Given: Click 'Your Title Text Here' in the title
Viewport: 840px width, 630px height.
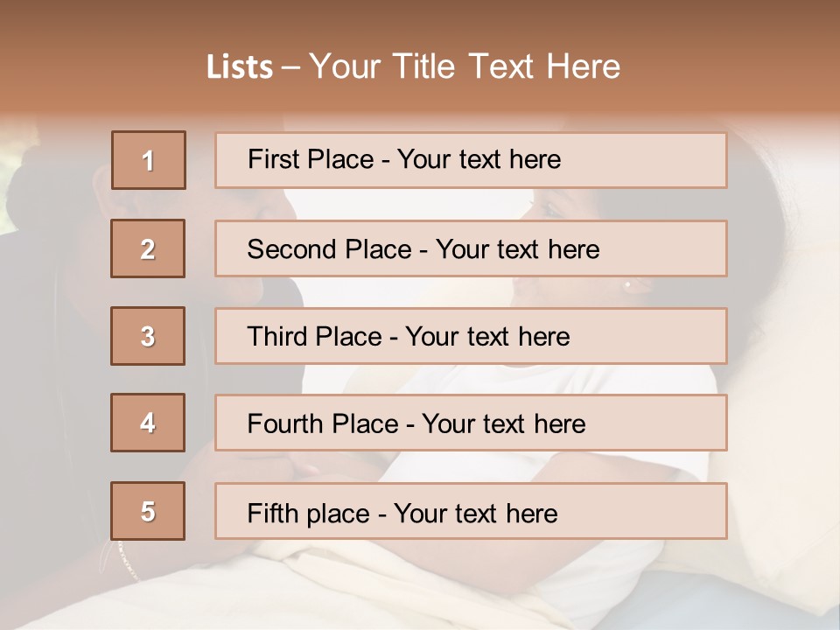Looking at the screenshot, I should click(x=465, y=67).
